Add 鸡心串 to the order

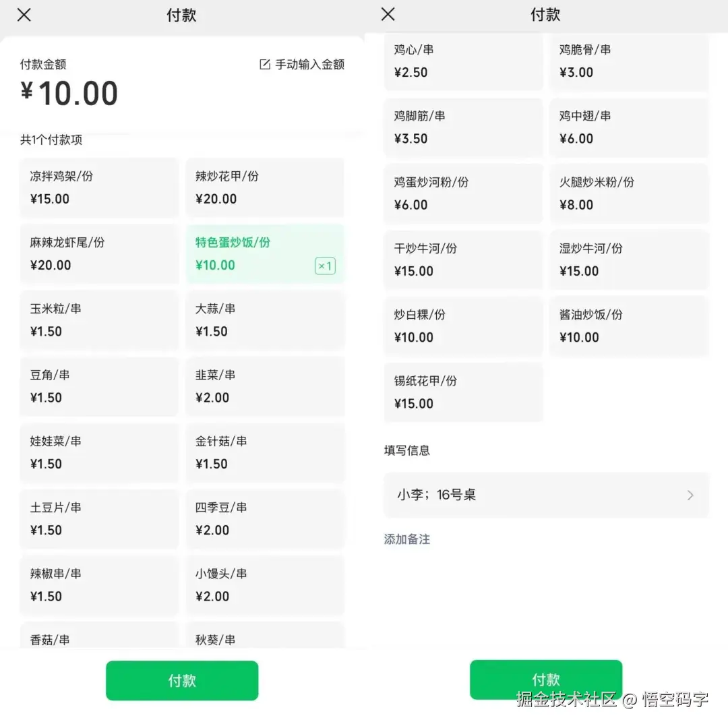click(463, 61)
